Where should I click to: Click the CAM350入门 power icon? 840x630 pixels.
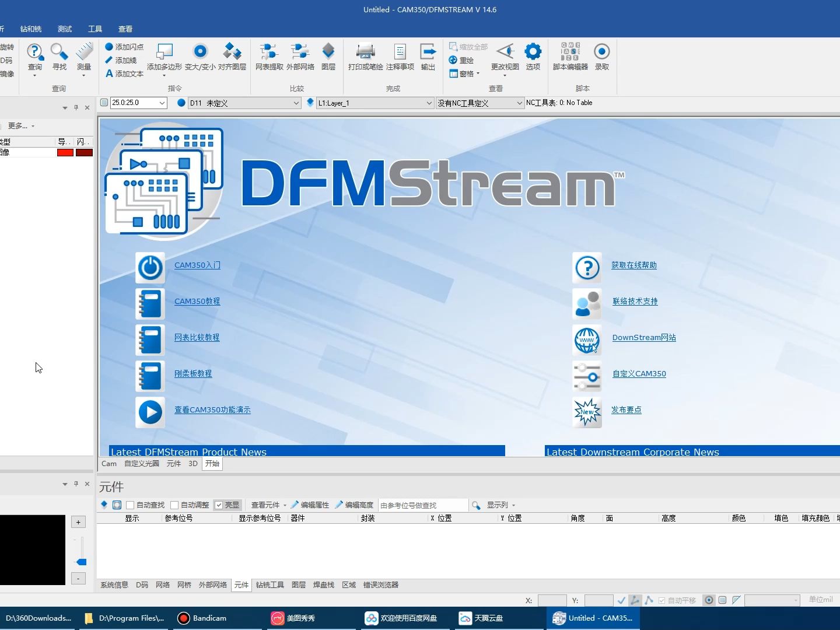[150, 268]
